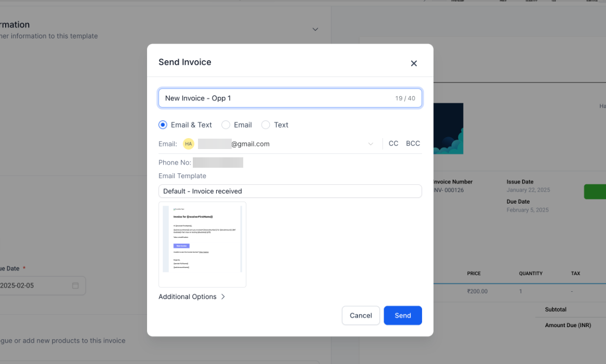Image resolution: width=606 pixels, height=364 pixels.
Task: Click the green button beside Issue Date
Action: [595, 192]
